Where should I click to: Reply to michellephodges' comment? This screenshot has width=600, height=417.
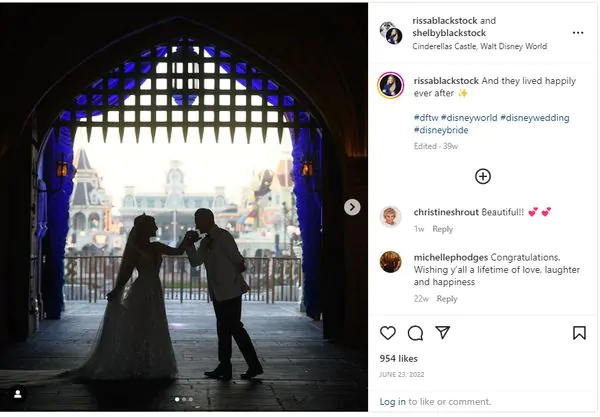(447, 299)
